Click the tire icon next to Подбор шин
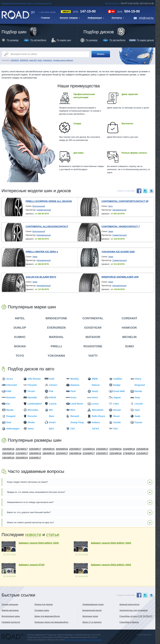 pos(33,31)
